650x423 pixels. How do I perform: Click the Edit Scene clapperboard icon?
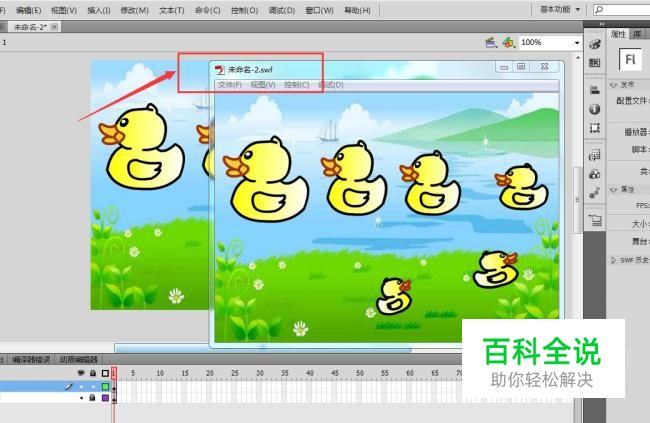[x=491, y=42]
